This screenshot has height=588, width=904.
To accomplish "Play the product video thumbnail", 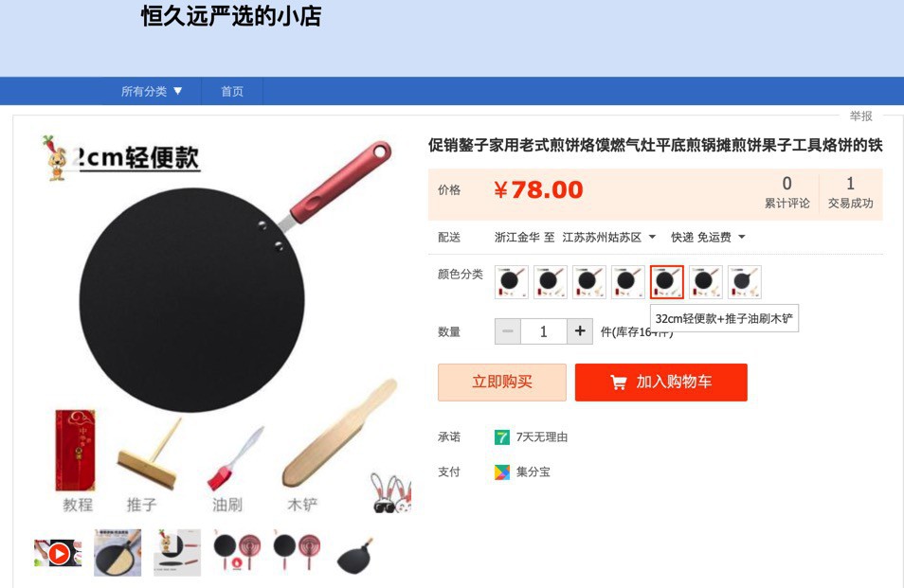I will [x=58, y=554].
